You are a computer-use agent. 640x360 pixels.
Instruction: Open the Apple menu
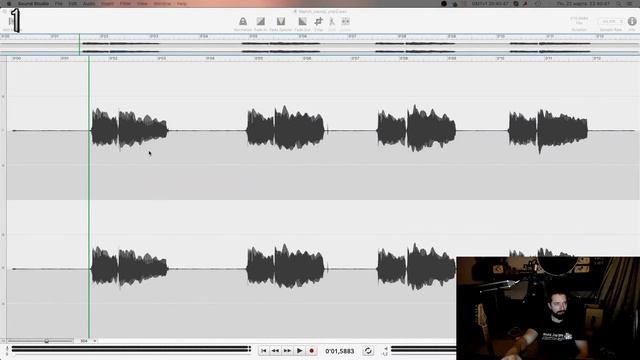pos(9,3)
